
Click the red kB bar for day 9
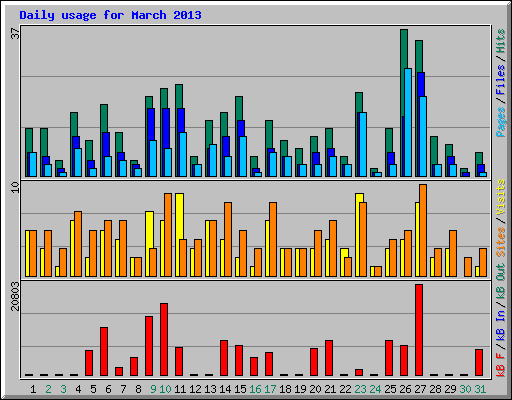(x=149, y=346)
